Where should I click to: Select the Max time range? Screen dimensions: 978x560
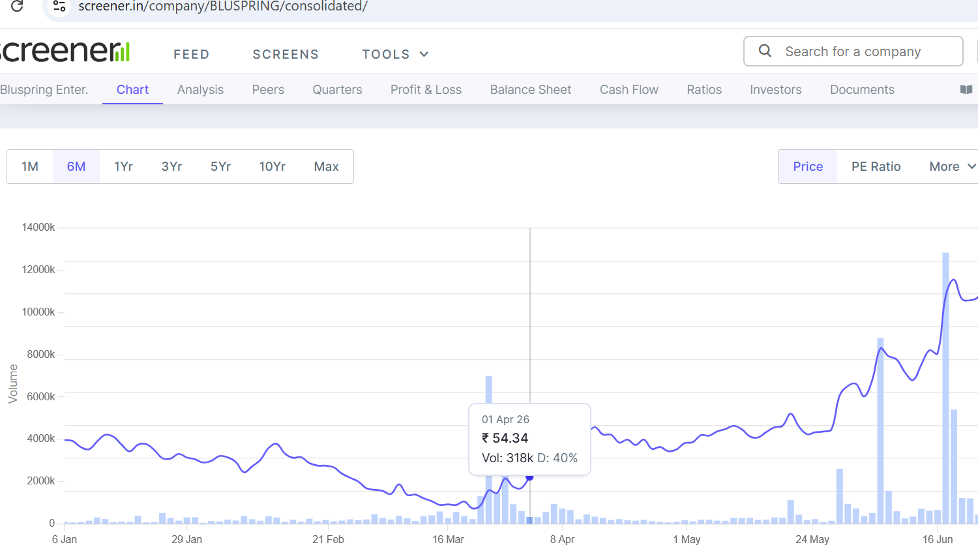326,166
